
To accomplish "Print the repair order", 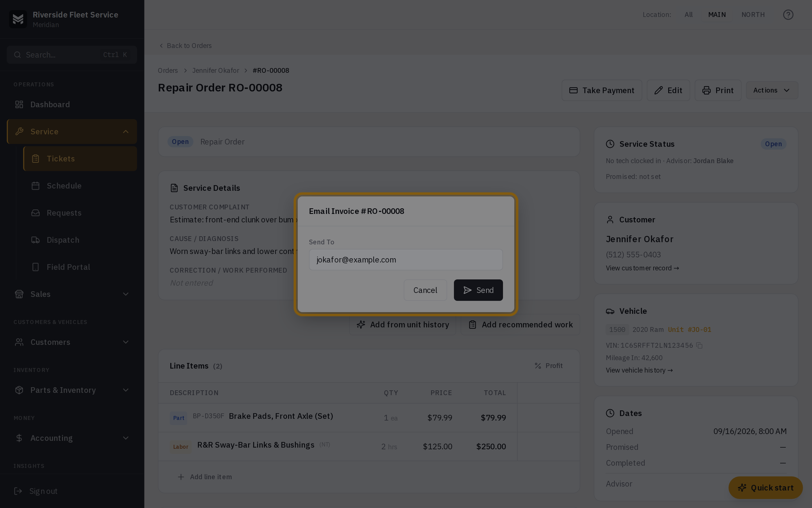I will point(718,90).
